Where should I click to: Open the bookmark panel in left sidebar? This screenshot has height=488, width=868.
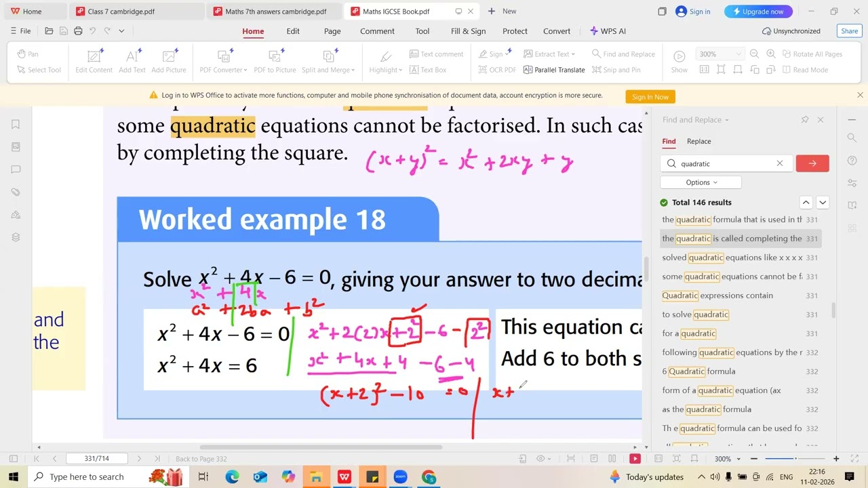tap(16, 124)
